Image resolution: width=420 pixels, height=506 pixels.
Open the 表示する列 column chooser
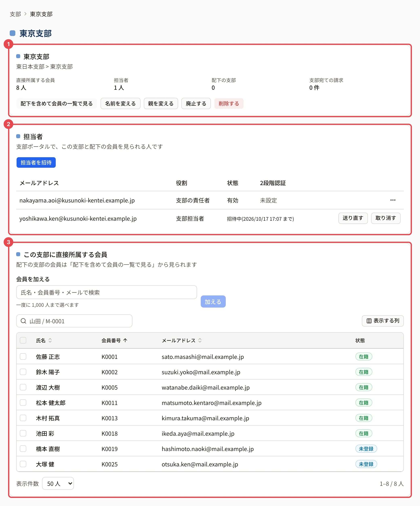point(383,321)
